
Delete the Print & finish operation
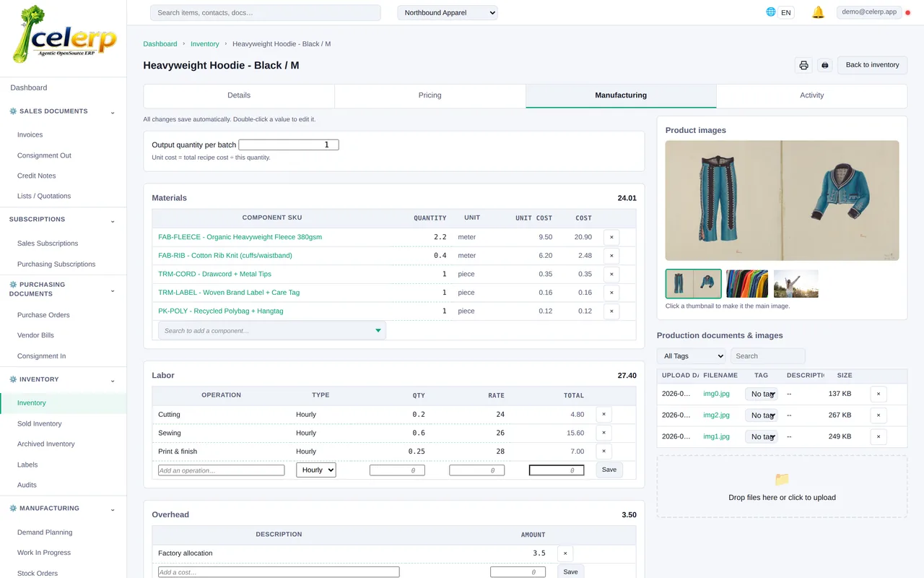tap(604, 452)
